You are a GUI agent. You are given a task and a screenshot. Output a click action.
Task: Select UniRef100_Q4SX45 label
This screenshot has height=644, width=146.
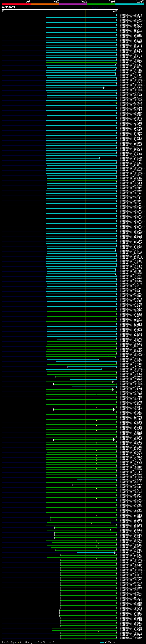click(x=131, y=387)
